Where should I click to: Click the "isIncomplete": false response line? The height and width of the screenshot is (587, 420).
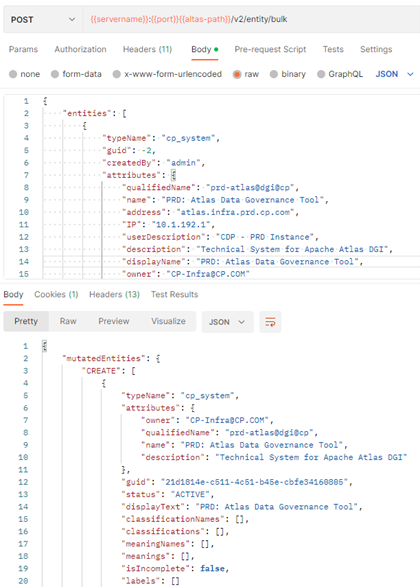175,568
